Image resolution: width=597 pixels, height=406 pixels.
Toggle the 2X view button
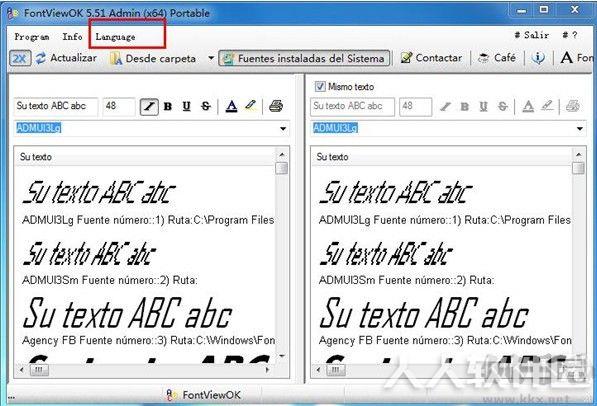pos(20,59)
